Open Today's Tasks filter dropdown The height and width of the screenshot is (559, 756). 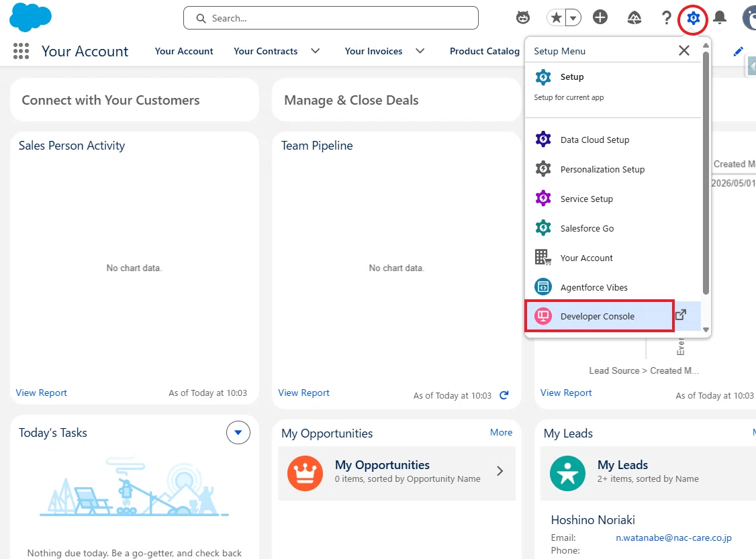coord(238,433)
